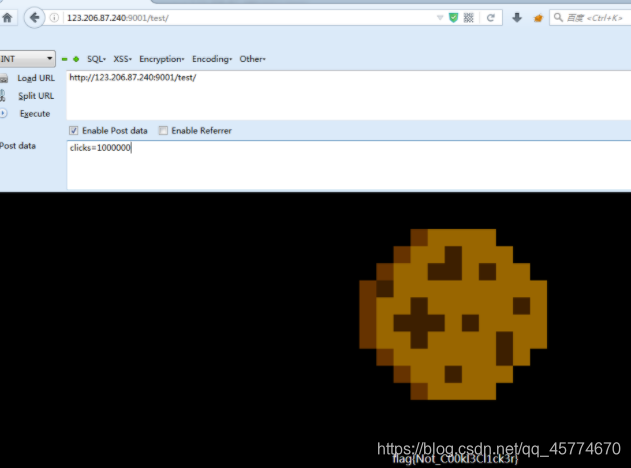Click the Load URL icon
Image resolution: width=631 pixels, height=468 pixels.
click(x=4, y=78)
